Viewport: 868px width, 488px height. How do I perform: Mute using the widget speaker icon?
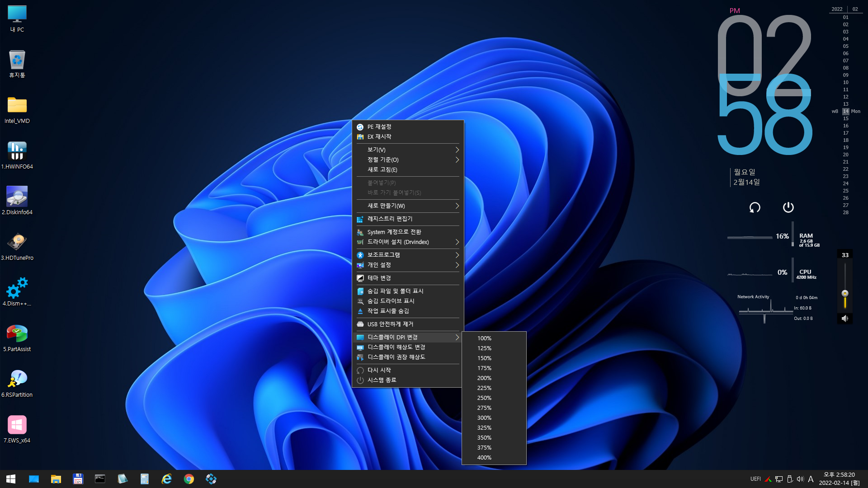tap(844, 319)
